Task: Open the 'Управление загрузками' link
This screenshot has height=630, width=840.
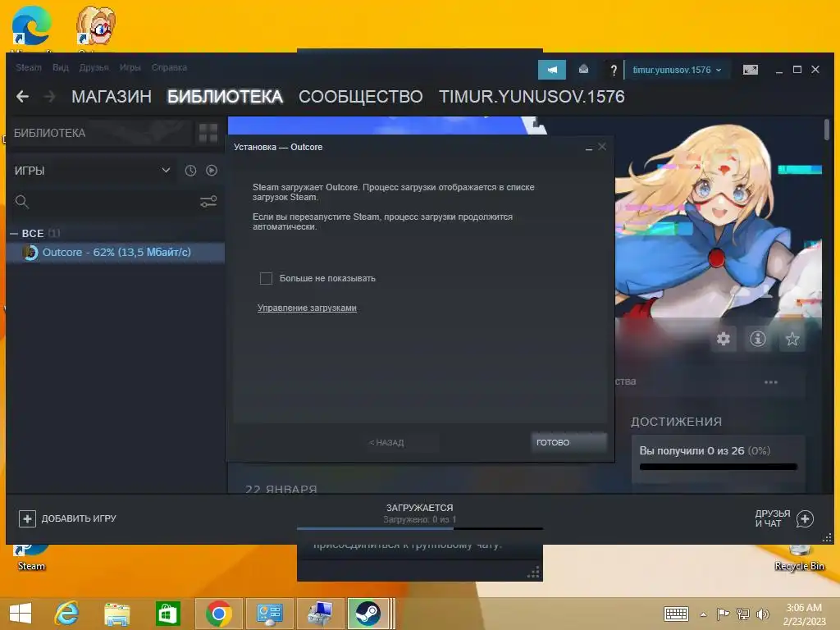Action: pos(307,308)
